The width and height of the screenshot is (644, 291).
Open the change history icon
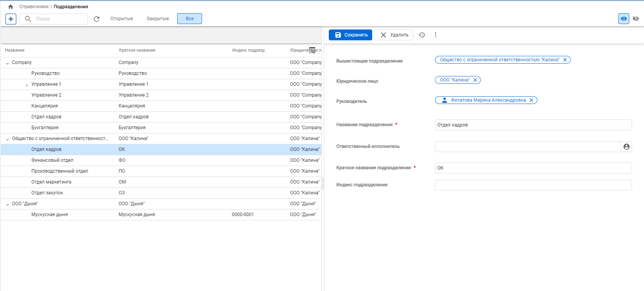point(422,35)
